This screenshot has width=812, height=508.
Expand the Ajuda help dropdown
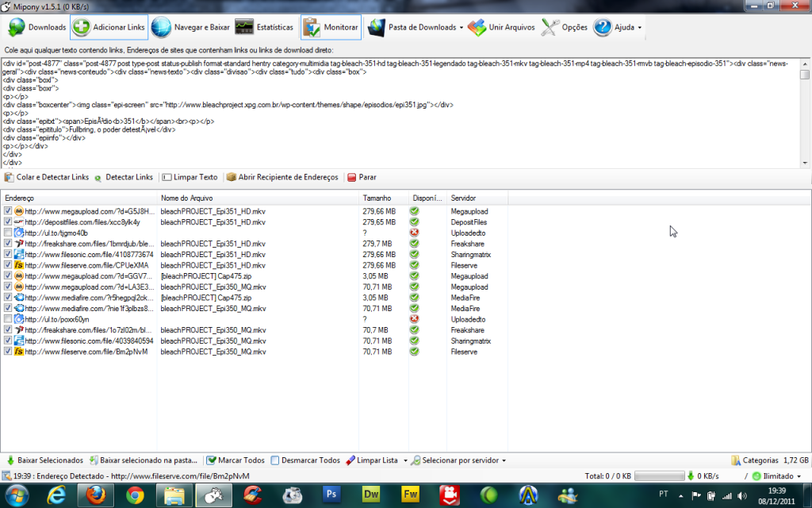[x=639, y=28]
